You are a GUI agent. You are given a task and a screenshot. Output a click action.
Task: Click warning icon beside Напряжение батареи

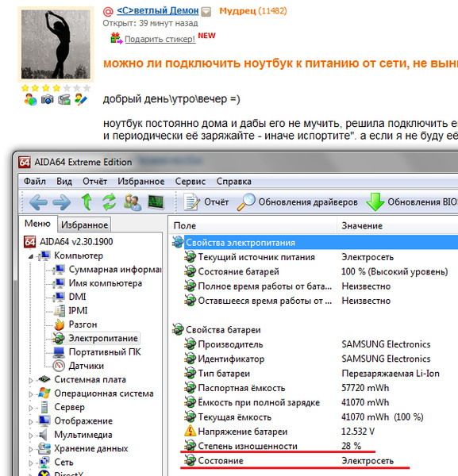(x=191, y=431)
